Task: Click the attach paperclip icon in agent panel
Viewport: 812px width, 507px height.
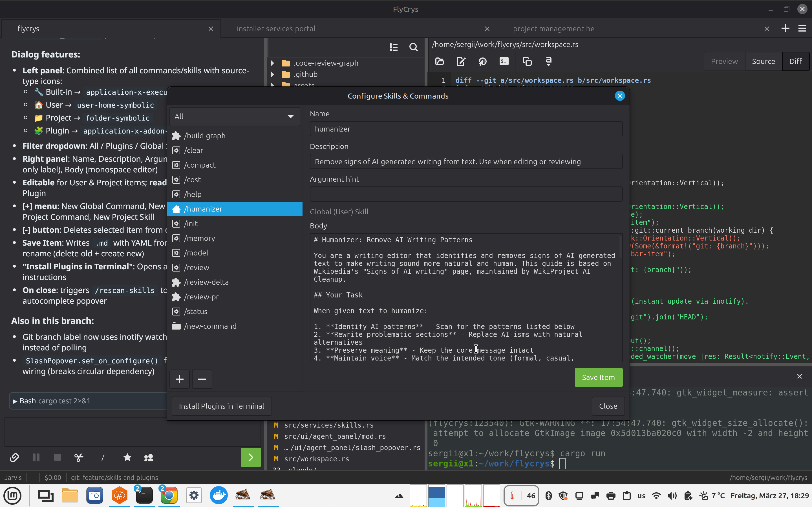Action: click(x=14, y=457)
